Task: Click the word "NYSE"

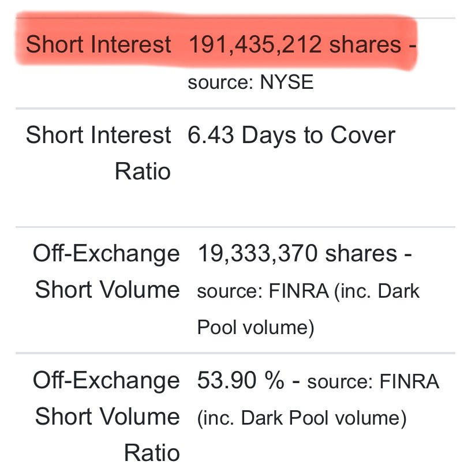Action: click(x=287, y=82)
